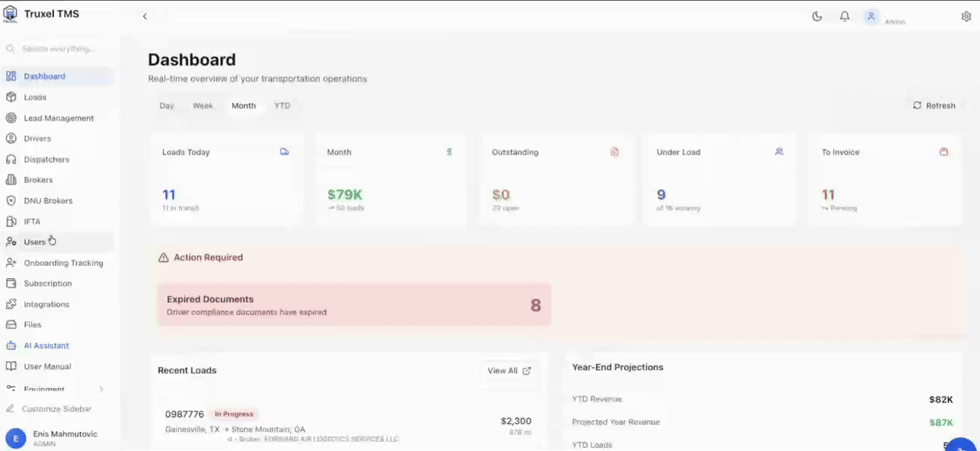The width and height of the screenshot is (980, 451).
Task: Select the YTD time filter
Action: [282, 105]
